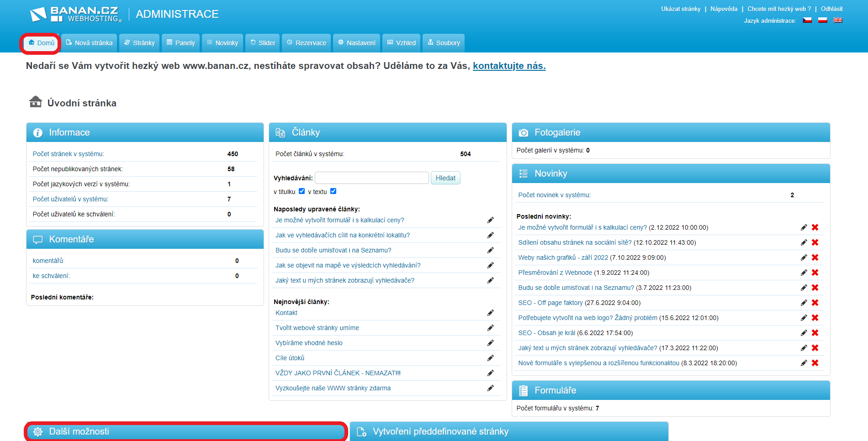Edit the news 'Přesměrování z Webnode' with pencil
868x441 pixels.
pyautogui.click(x=804, y=273)
